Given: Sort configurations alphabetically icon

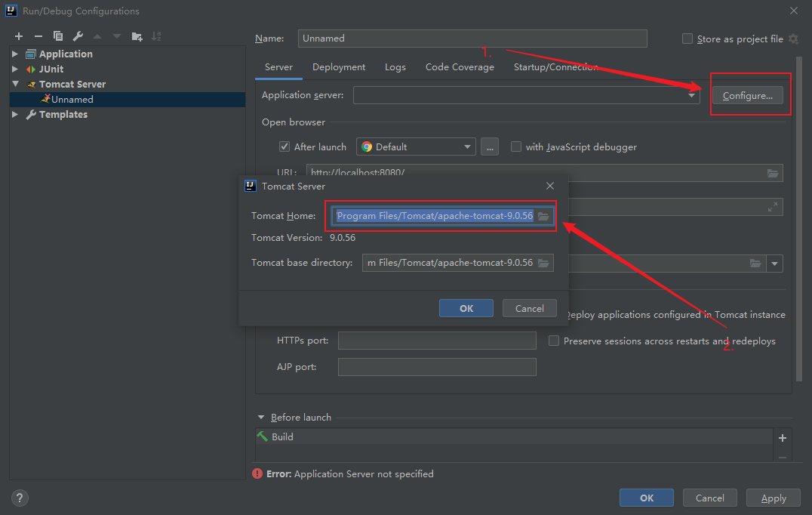Looking at the screenshot, I should pyautogui.click(x=156, y=36).
